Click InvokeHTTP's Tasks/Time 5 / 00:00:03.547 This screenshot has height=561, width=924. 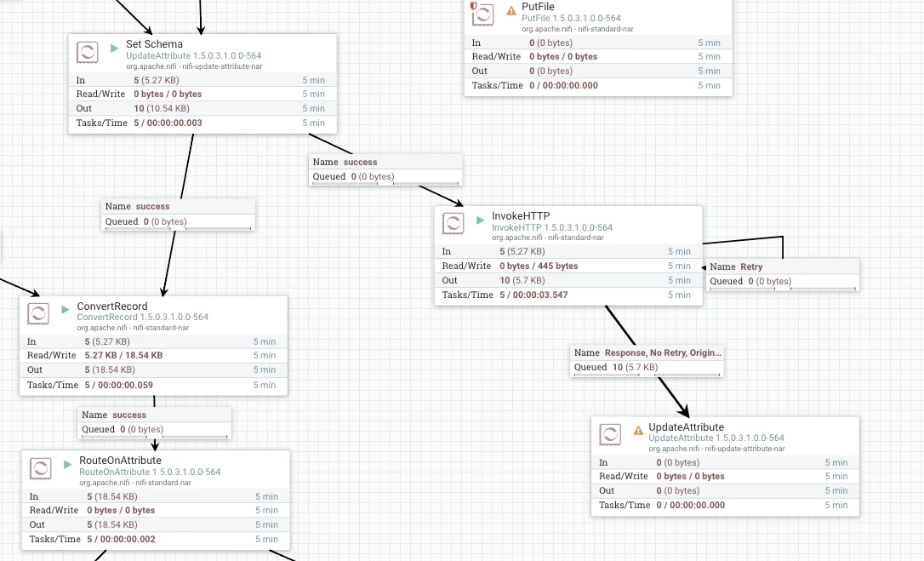533,295
